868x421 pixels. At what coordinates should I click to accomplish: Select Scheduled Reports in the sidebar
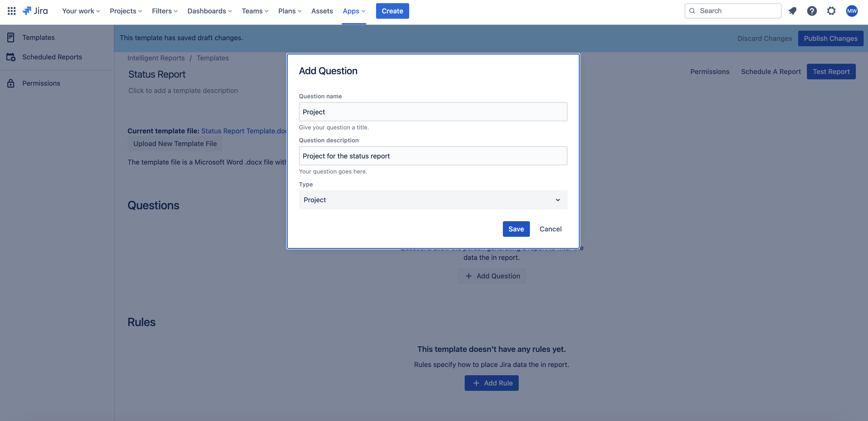tap(52, 57)
